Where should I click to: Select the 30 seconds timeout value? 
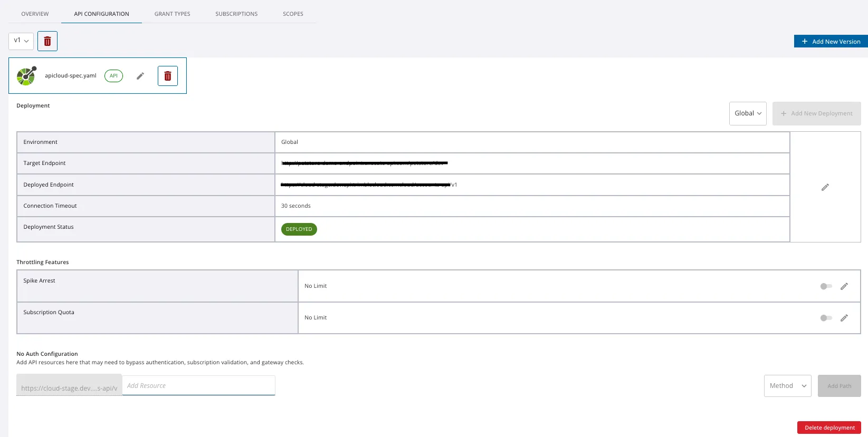pos(296,206)
